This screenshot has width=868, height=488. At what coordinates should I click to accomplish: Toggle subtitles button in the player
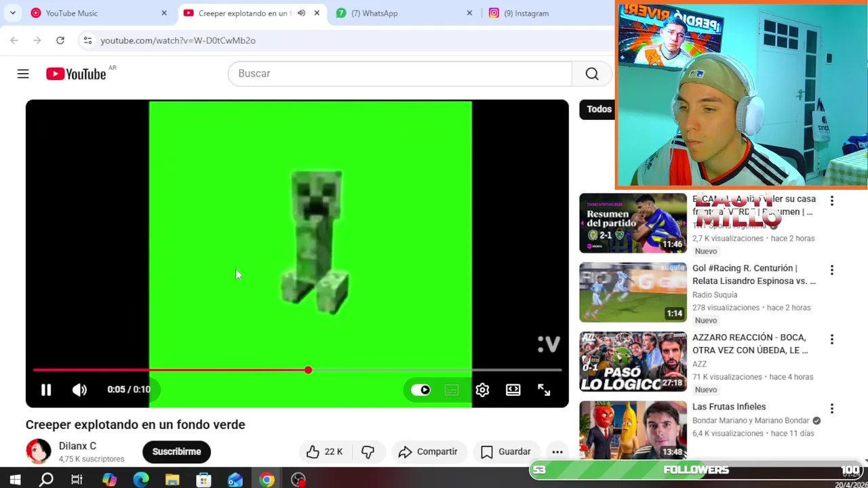pyautogui.click(x=452, y=390)
